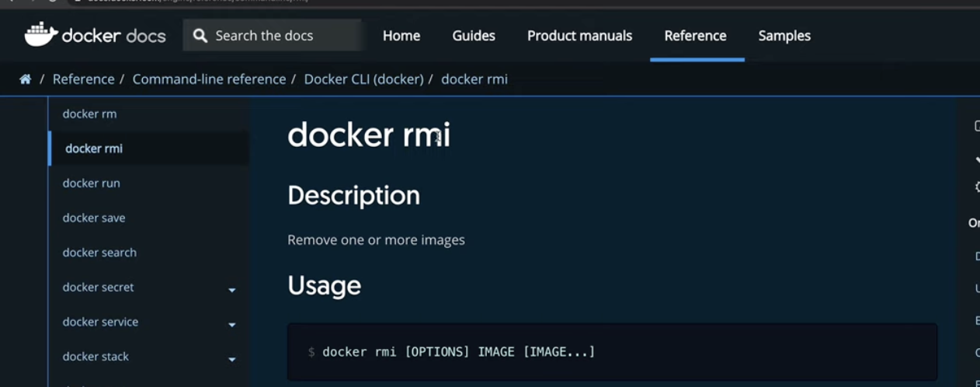Open docker search sidebar entry
Viewport: 980px width, 387px height.
(x=99, y=253)
